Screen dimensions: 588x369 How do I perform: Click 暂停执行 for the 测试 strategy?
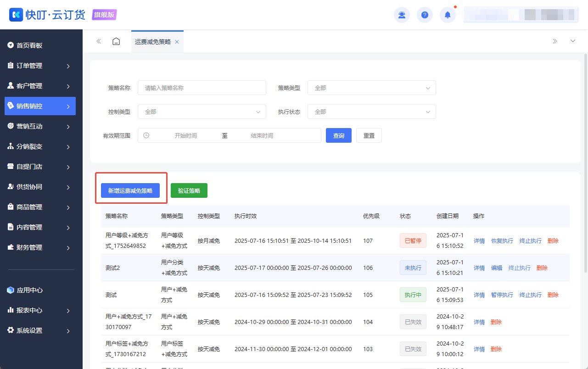(502, 295)
